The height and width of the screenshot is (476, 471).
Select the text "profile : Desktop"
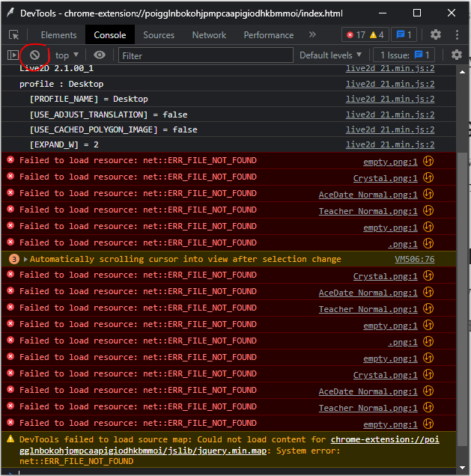point(61,84)
